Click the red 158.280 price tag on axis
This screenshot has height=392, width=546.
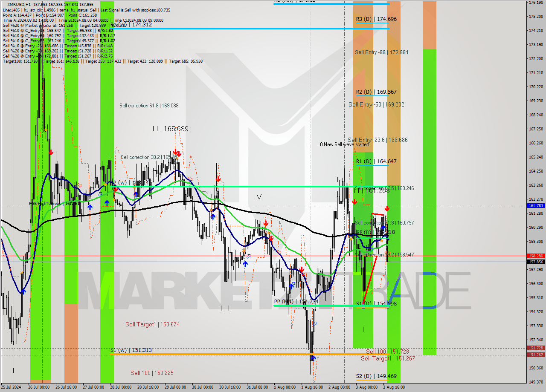pyautogui.click(x=536, y=256)
